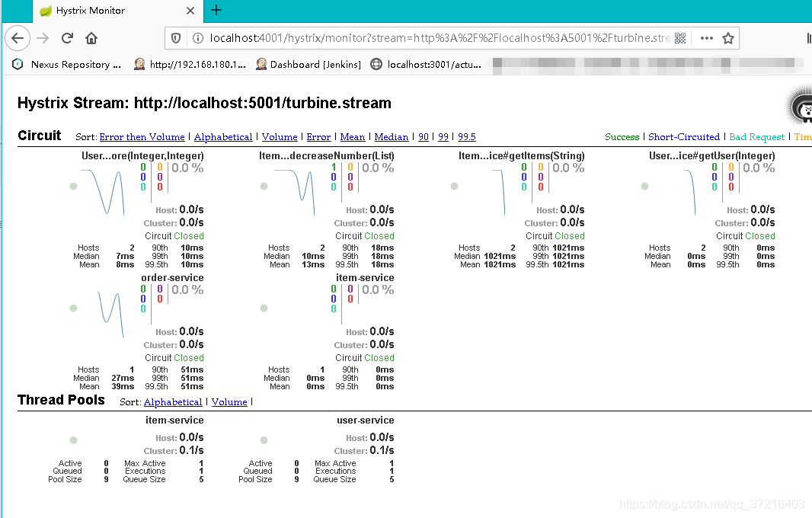Click the sparkline graph of Item...decreaseNumber(List) circuit
The height and width of the screenshot is (518, 812).
[294, 192]
